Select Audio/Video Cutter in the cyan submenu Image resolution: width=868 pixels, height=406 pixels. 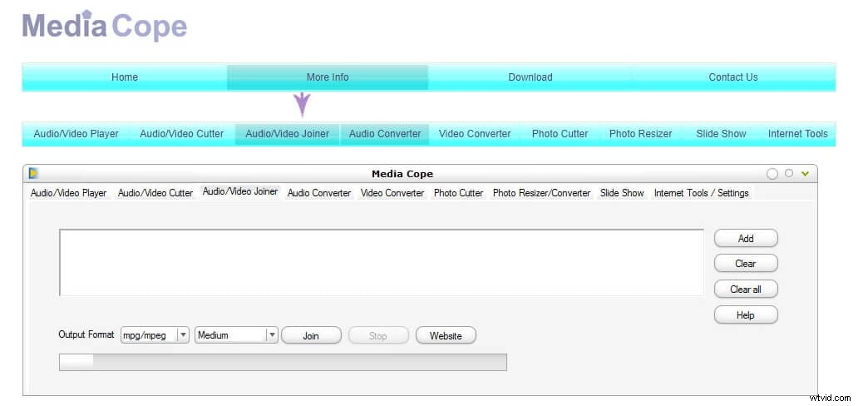[x=181, y=133]
